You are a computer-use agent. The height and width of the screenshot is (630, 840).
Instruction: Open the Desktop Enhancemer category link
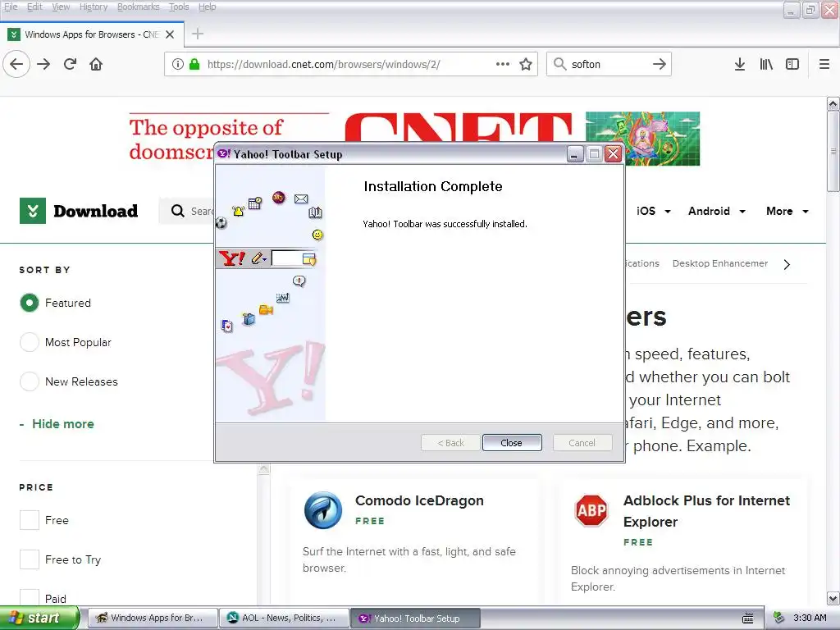click(720, 263)
